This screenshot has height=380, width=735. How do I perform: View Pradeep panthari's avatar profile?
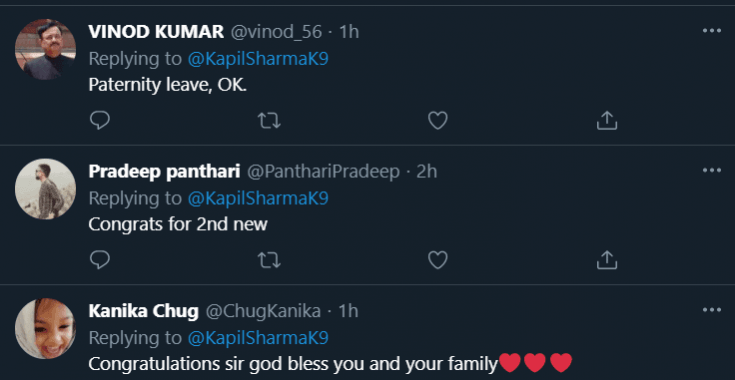pyautogui.click(x=45, y=189)
